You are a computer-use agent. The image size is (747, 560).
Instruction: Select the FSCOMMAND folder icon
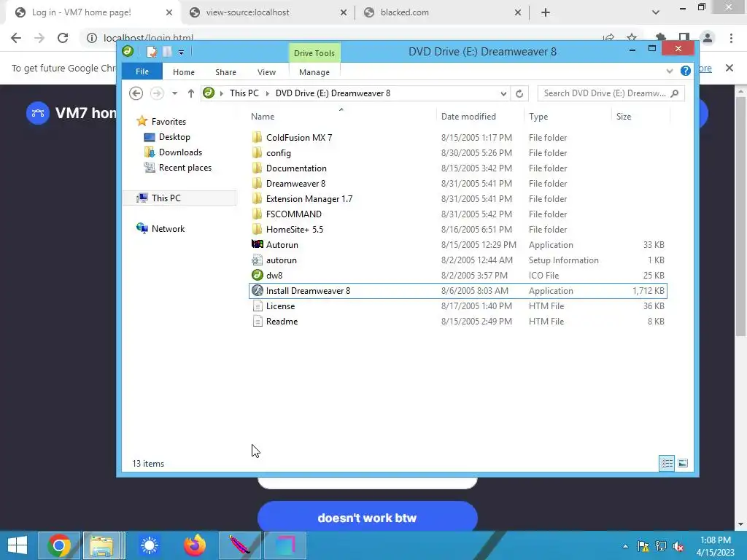click(257, 214)
